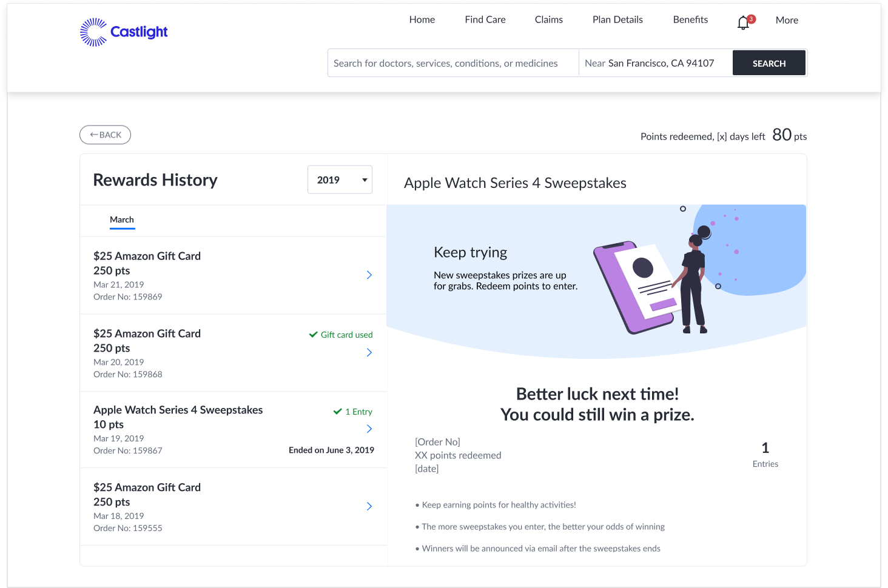Click the Castlight logo
The image size is (888, 588).
pos(124,32)
